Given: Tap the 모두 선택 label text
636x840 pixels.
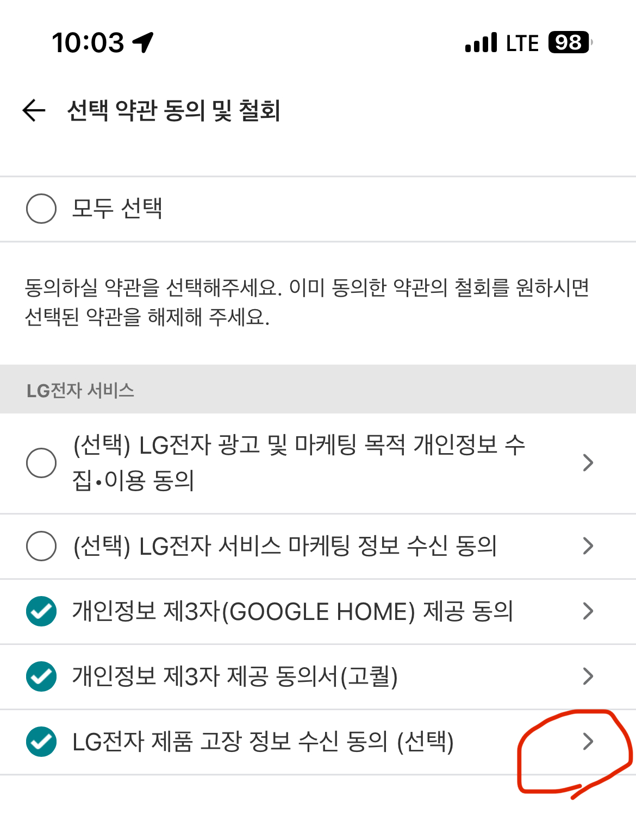Looking at the screenshot, I should [117, 208].
